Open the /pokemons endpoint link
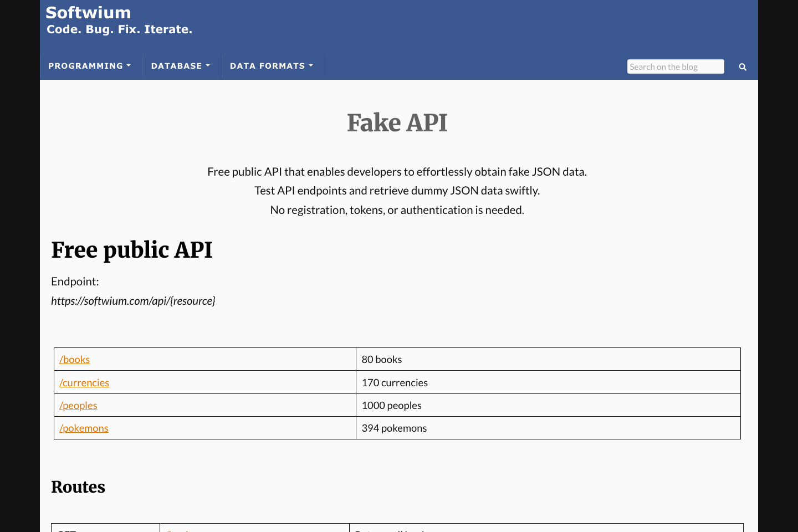This screenshot has width=798, height=532. [x=84, y=428]
